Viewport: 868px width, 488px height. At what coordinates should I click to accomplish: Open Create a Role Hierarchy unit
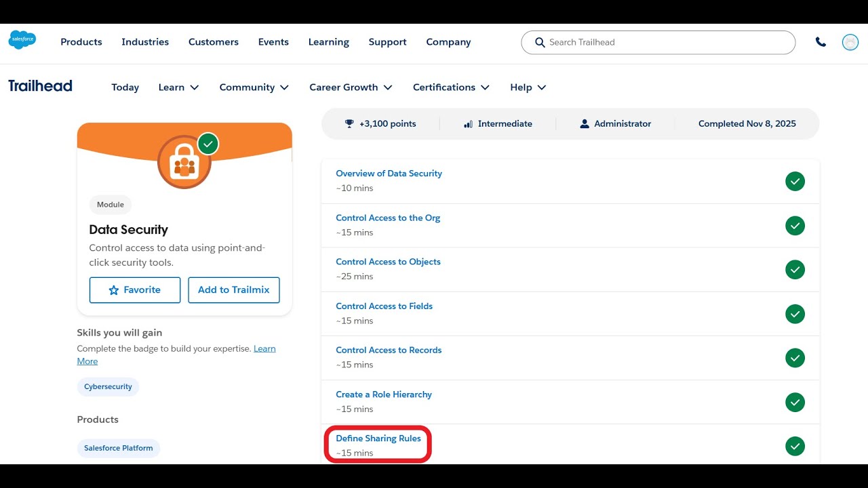tap(384, 394)
